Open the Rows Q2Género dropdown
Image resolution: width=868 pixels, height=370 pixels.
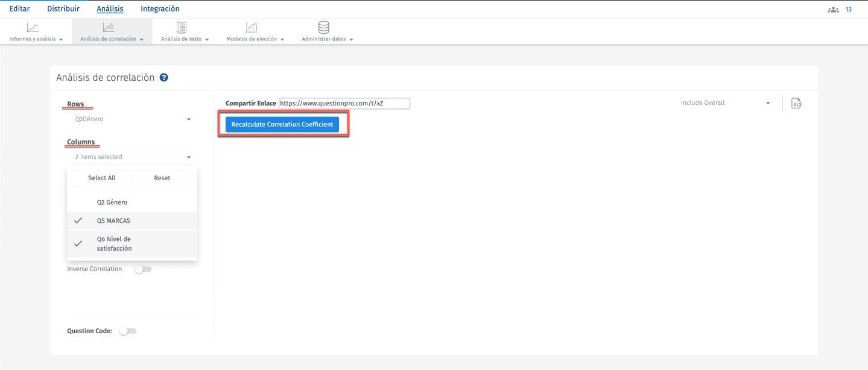(131, 119)
